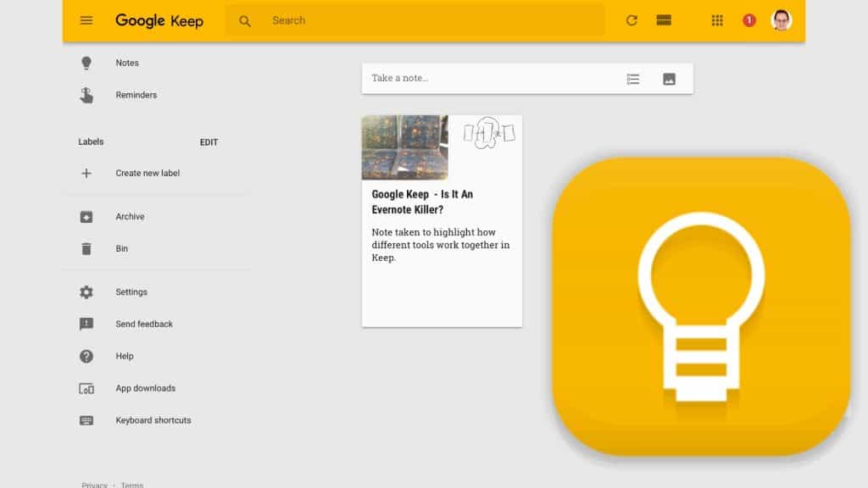Click the Notes lightbulb icon
This screenshot has height=488, width=868.
86,63
